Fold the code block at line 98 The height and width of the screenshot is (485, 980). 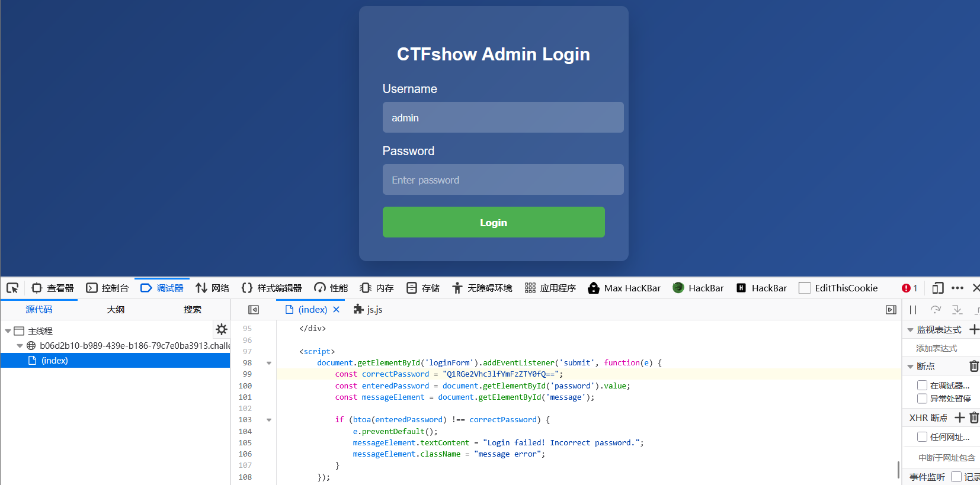tap(269, 363)
